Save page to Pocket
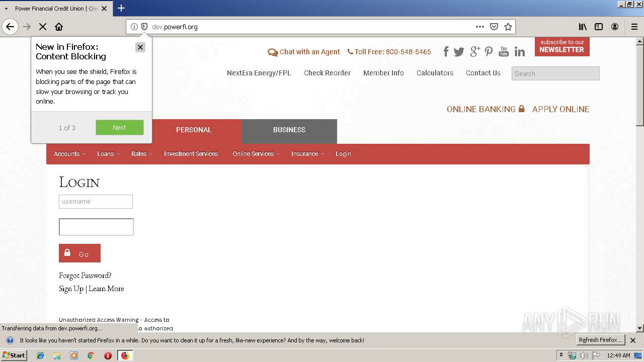 [494, 27]
